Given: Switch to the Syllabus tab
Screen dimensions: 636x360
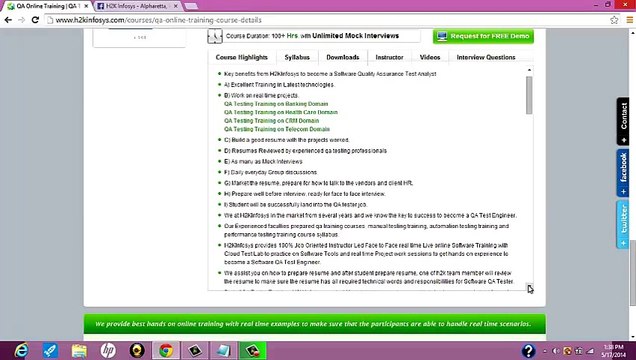Looking at the screenshot, I should [x=297, y=57].
